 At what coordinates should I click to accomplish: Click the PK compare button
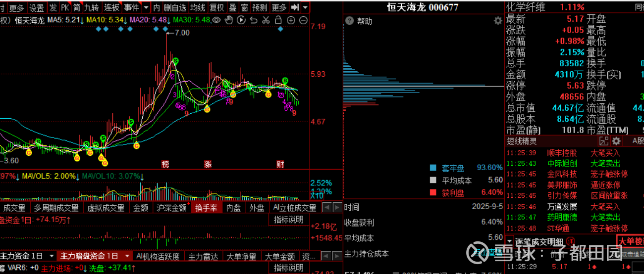(x=65, y=7)
